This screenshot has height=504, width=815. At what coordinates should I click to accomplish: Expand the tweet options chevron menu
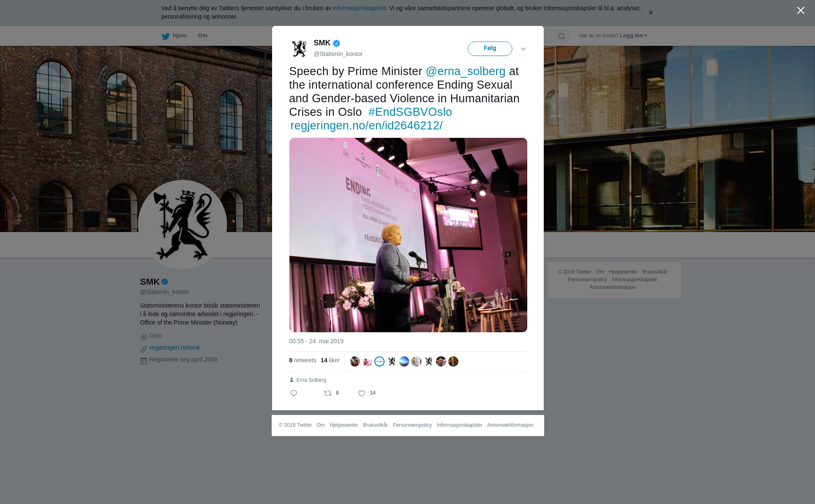tap(523, 49)
